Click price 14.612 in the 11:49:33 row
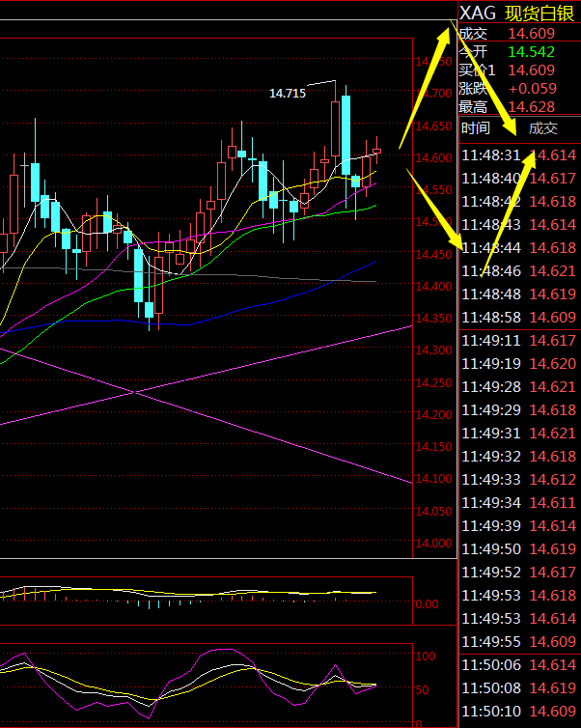581x728 pixels. click(x=553, y=479)
